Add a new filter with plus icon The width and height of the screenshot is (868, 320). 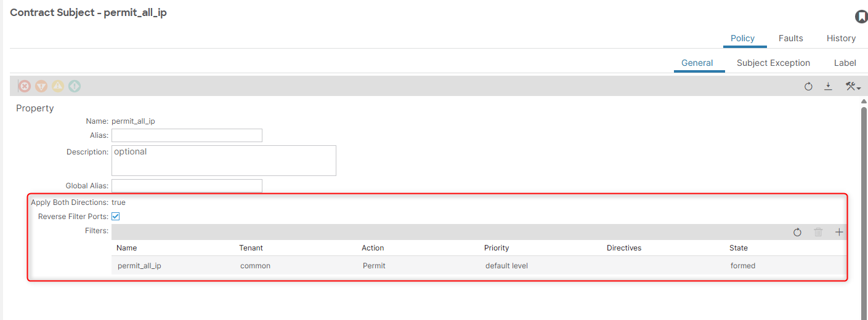839,232
